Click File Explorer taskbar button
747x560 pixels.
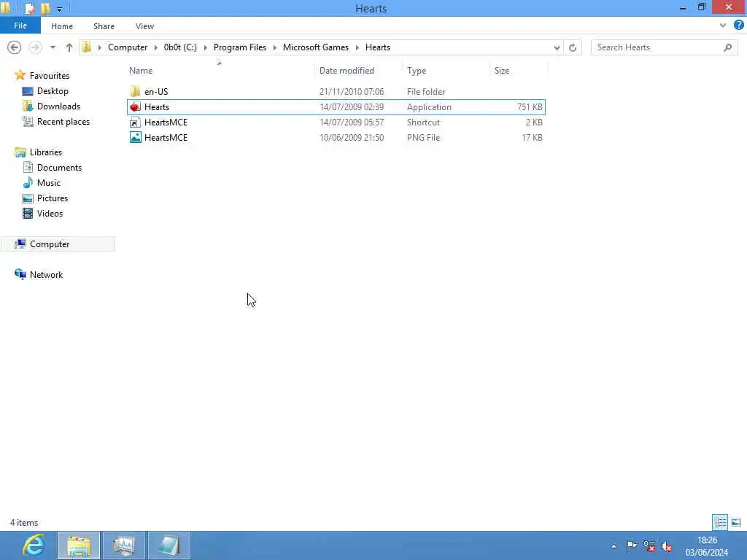[79, 545]
